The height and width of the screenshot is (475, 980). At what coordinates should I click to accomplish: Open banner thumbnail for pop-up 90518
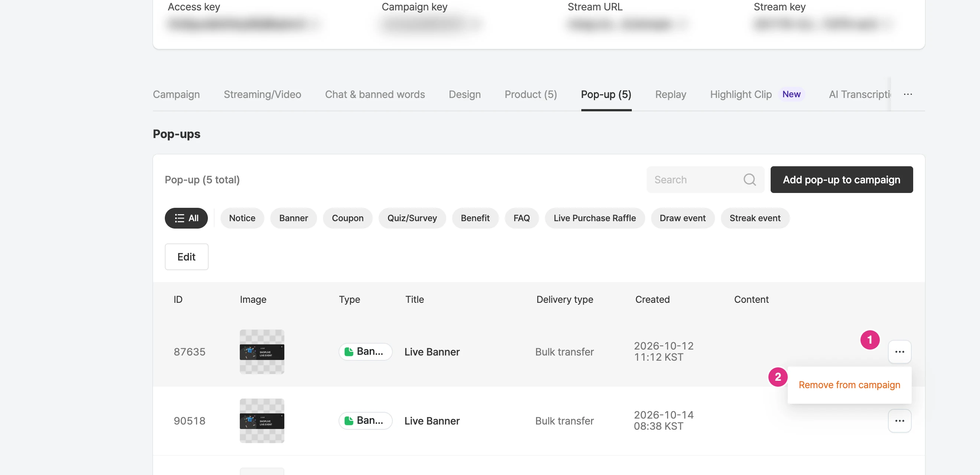pyautogui.click(x=262, y=420)
